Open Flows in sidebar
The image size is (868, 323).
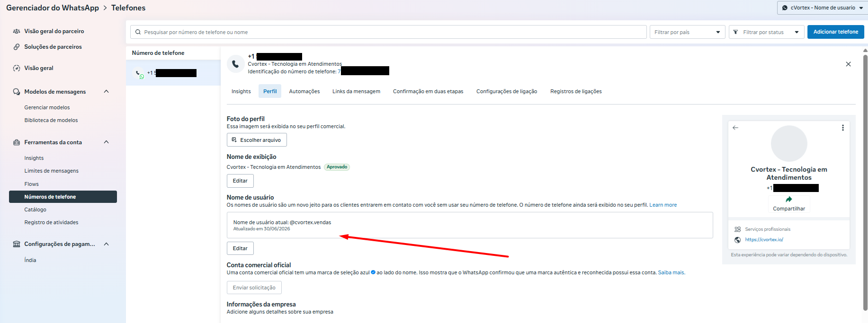pyautogui.click(x=32, y=184)
